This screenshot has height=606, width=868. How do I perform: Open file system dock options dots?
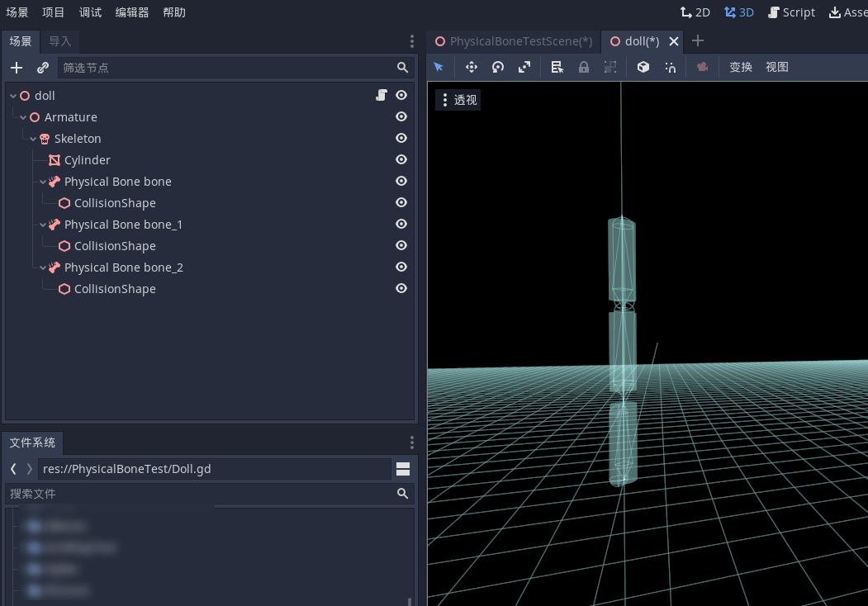click(411, 443)
